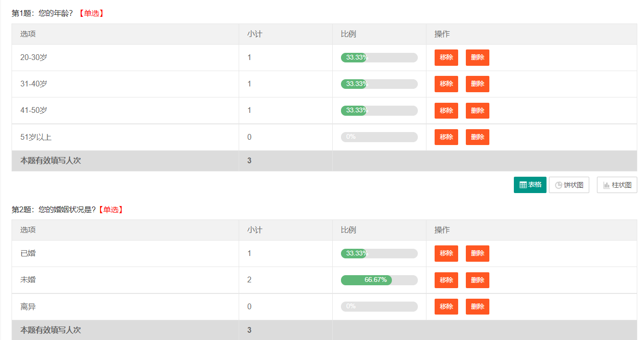Click the 0% progress bar for 51岁以上
Viewport: 644px width, 340px height.
[379, 137]
